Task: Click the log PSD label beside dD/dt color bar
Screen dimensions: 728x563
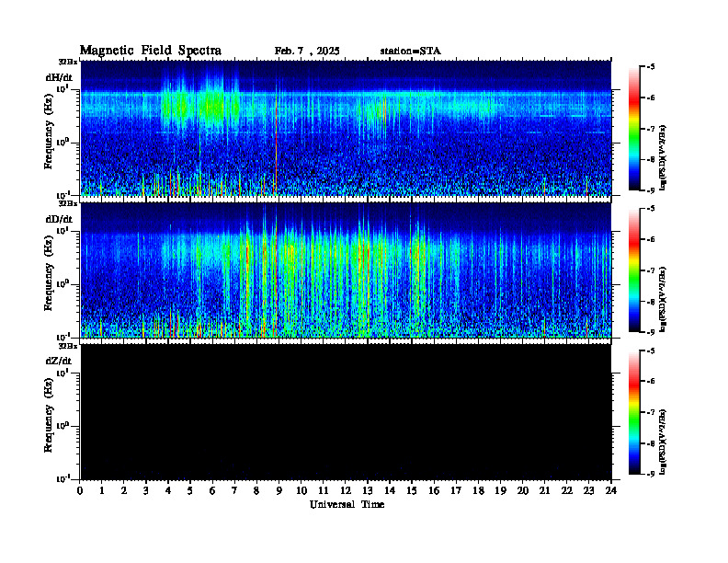Action: pyautogui.click(x=664, y=299)
